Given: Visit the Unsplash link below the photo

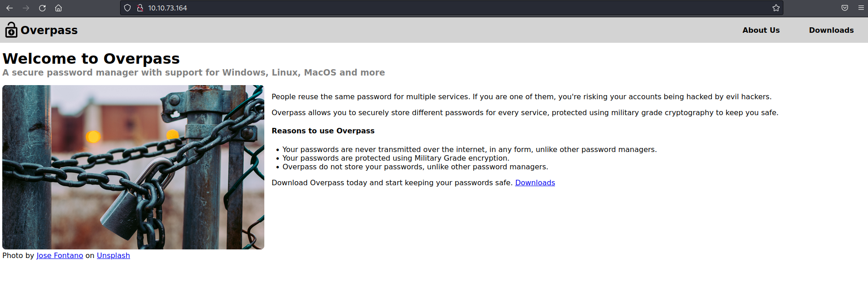Looking at the screenshot, I should [x=113, y=255].
